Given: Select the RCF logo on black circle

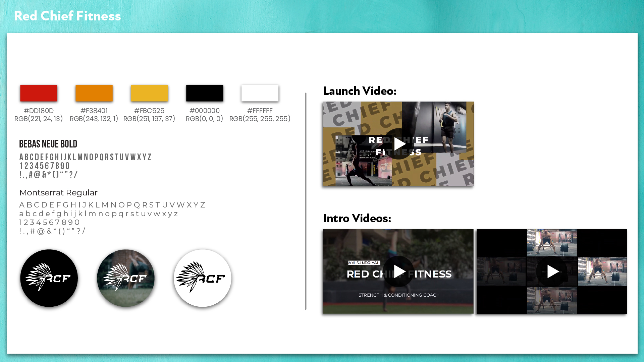Looking at the screenshot, I should click(49, 278).
